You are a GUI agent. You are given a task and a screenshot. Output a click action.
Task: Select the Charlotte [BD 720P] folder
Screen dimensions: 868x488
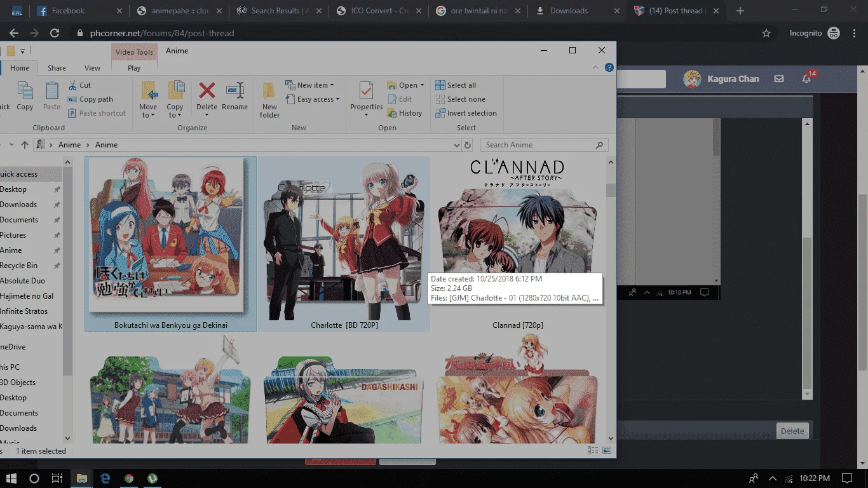(344, 244)
